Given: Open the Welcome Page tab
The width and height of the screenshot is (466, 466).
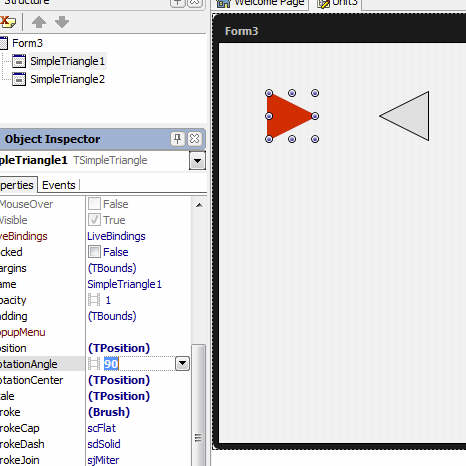Looking at the screenshot, I should pos(260,3).
